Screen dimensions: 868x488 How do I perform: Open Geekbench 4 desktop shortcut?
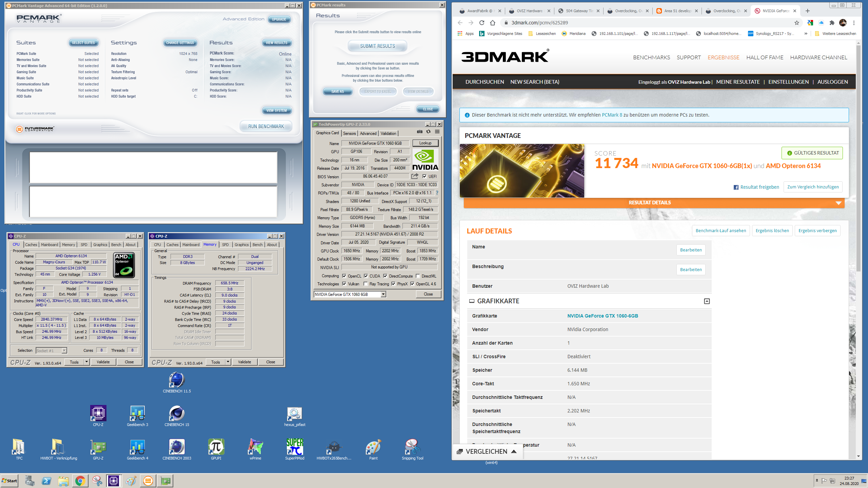(x=137, y=449)
